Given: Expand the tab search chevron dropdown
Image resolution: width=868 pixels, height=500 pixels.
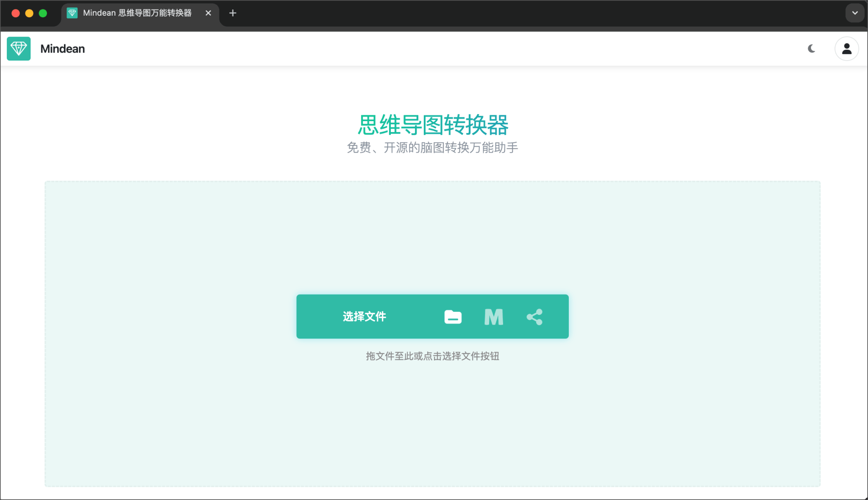Looking at the screenshot, I should click(x=855, y=13).
